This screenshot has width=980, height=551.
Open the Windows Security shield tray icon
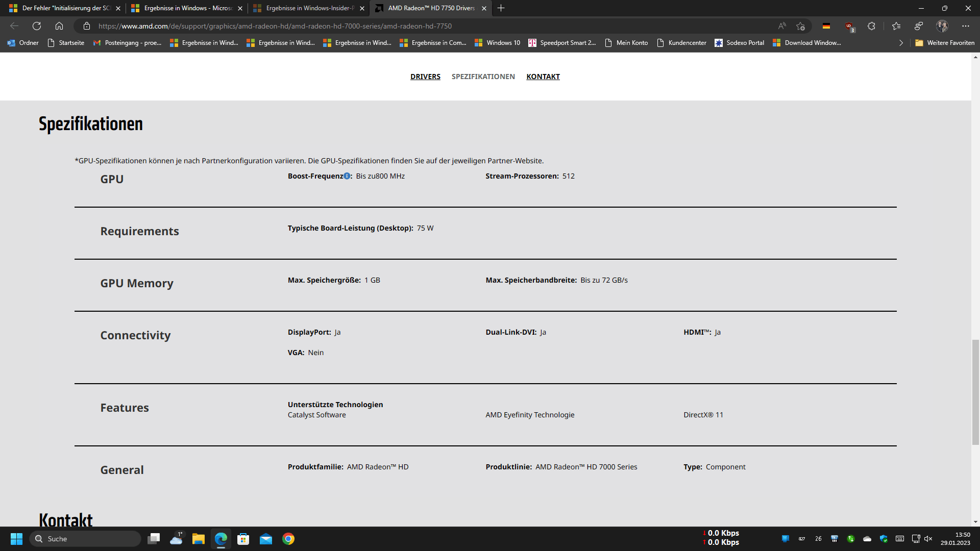(884, 539)
